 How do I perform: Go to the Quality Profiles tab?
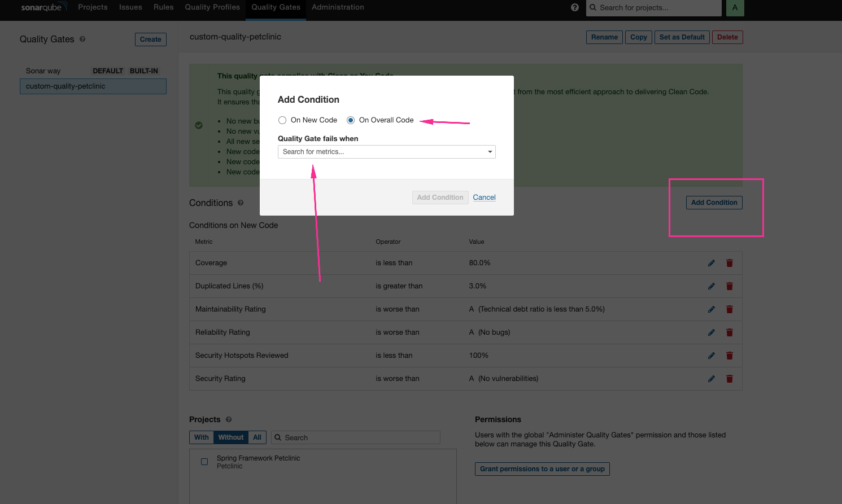[212, 7]
